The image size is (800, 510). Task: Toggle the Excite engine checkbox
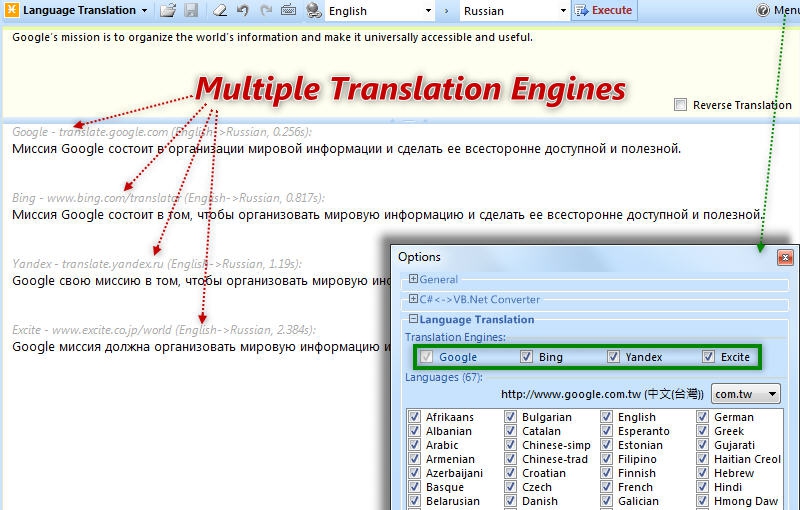pyautogui.click(x=708, y=356)
